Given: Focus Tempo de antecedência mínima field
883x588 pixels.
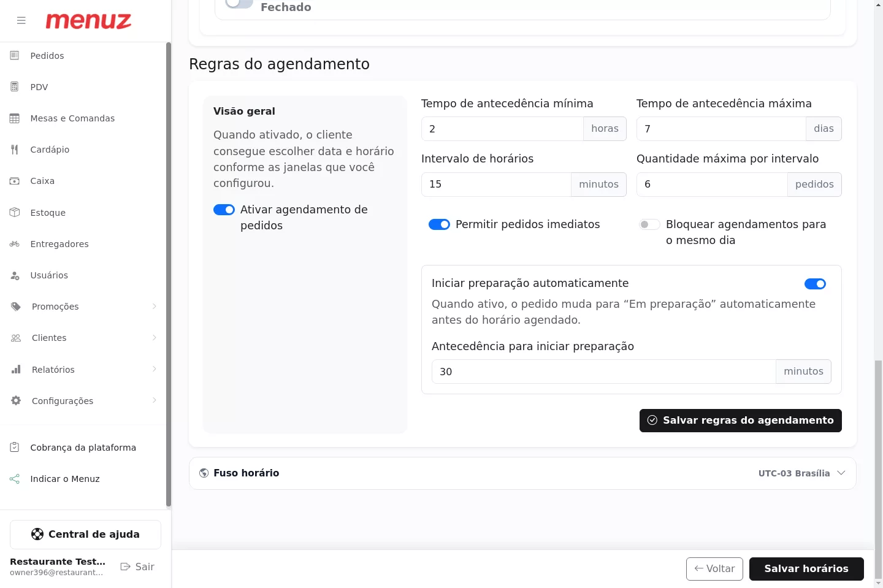Looking at the screenshot, I should coord(502,129).
